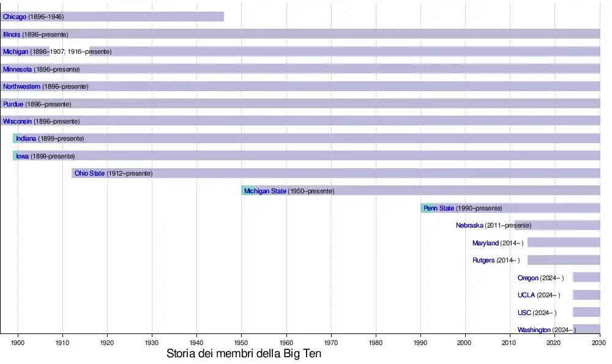Open the Oregon link
The image size is (612, 364).
(528, 278)
